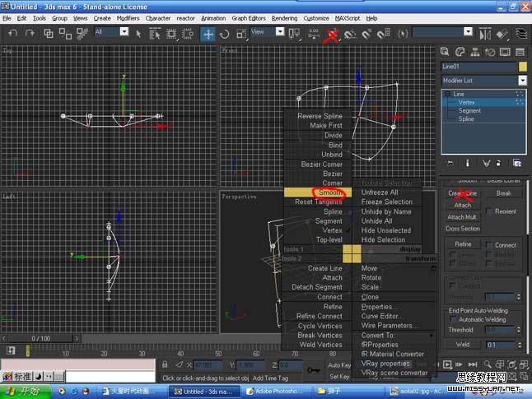Viewport: 532px width, 399px height.
Task: Click the Weld button in the panel
Action: click(x=463, y=345)
